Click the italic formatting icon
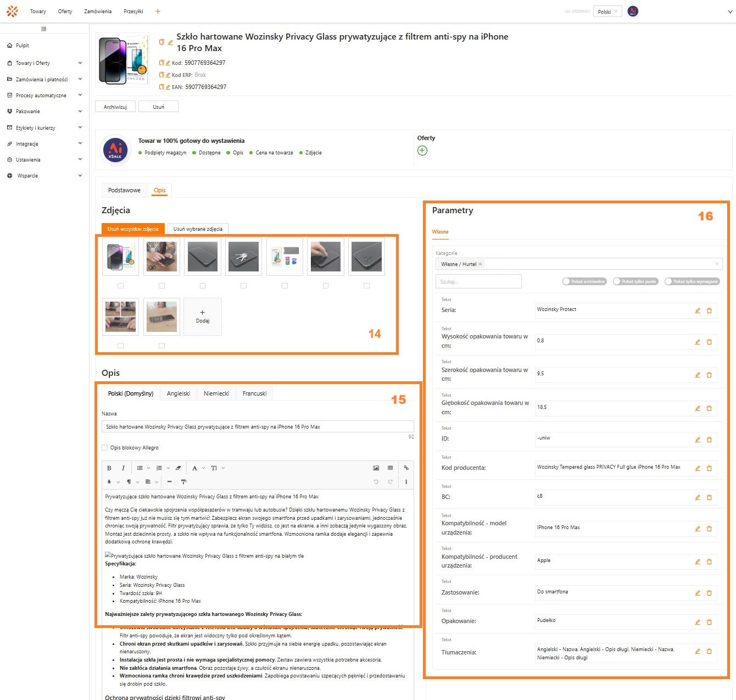The image size is (736, 700). point(123,468)
